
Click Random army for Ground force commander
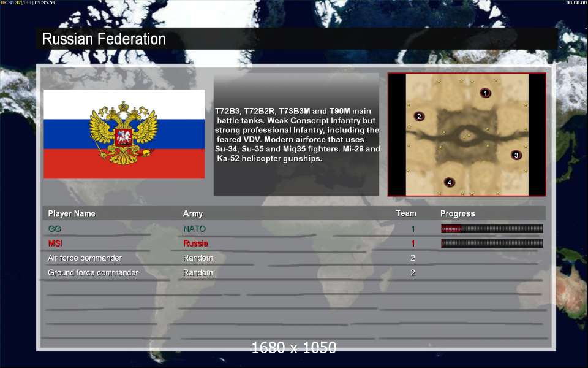[198, 272]
